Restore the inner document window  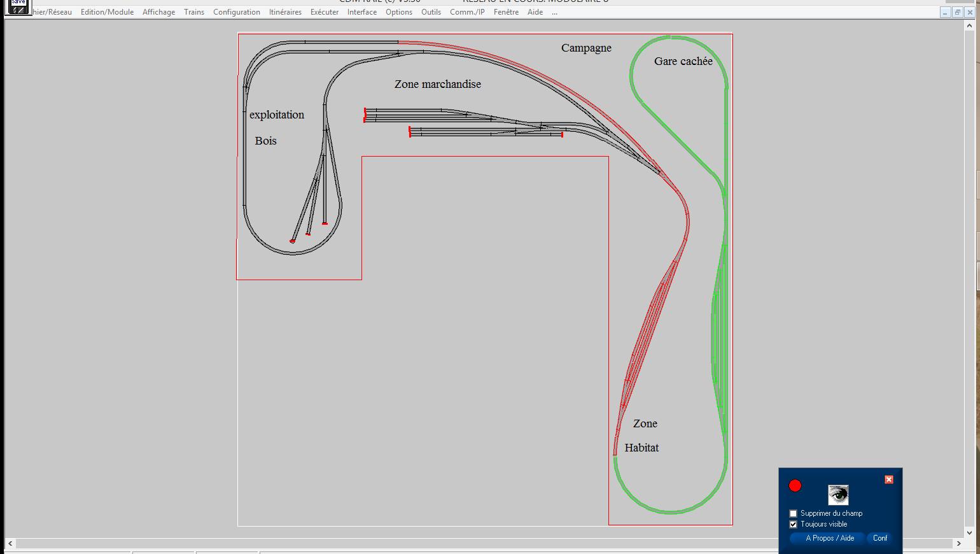[x=957, y=12]
